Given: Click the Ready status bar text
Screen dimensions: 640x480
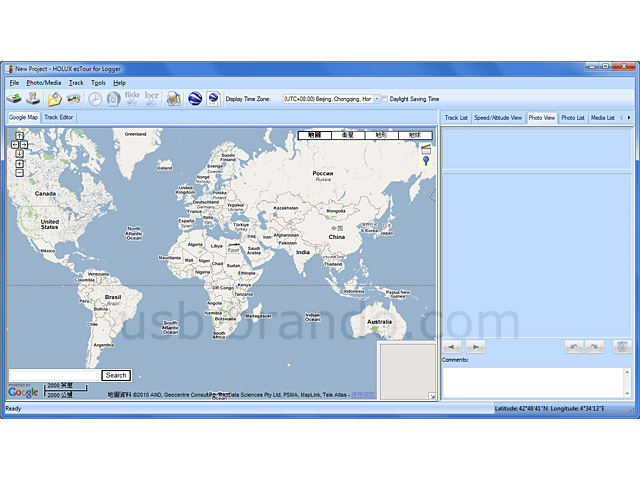Looking at the screenshot, I should (13, 409).
